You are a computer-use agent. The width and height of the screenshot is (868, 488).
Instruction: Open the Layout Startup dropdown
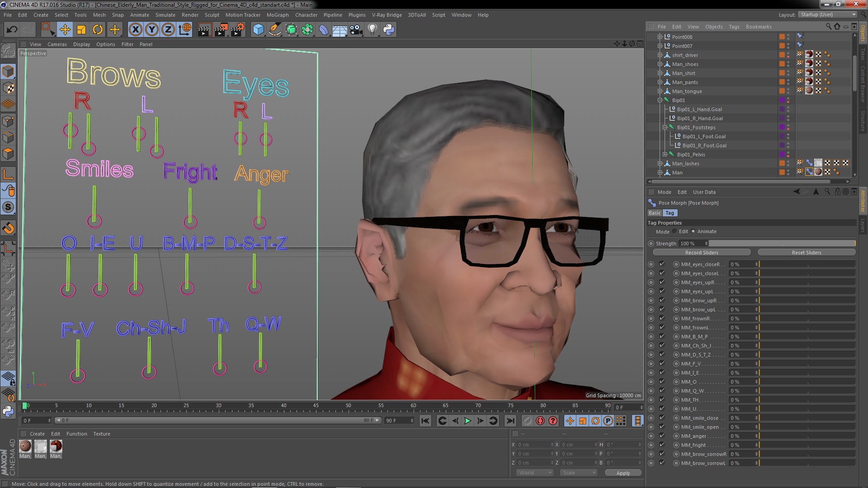coord(827,14)
